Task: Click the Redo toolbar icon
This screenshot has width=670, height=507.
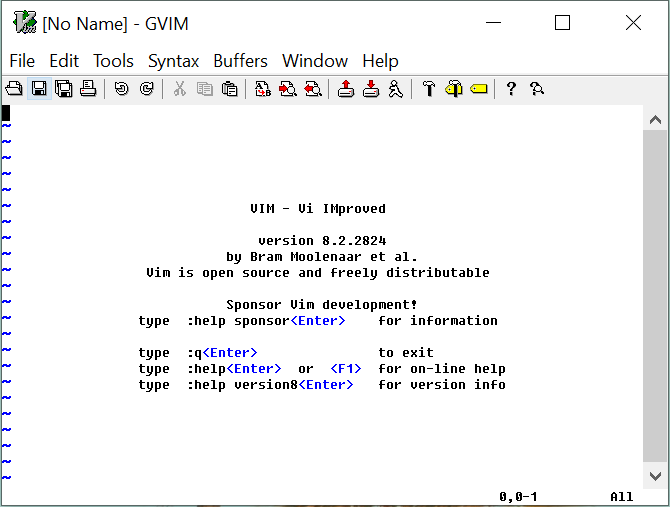Action: [x=147, y=89]
